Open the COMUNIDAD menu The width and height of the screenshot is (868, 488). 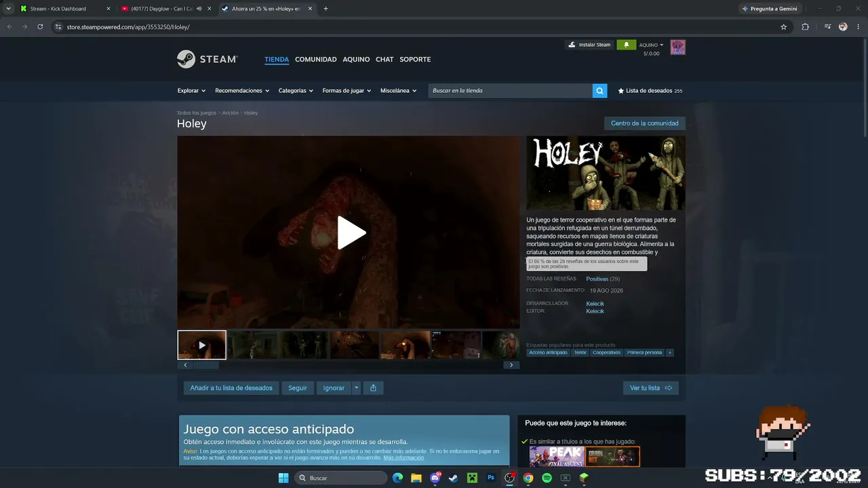pyautogui.click(x=316, y=59)
